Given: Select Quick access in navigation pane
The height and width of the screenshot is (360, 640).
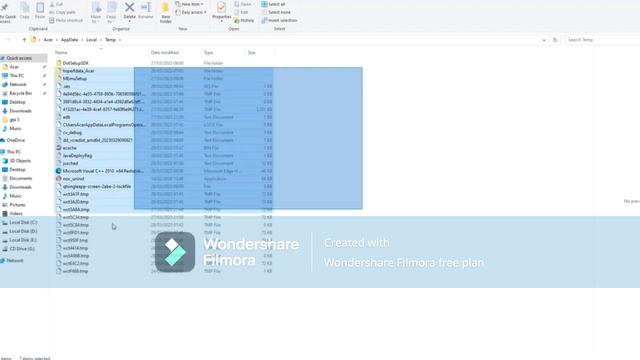Looking at the screenshot, I should [x=24, y=58].
